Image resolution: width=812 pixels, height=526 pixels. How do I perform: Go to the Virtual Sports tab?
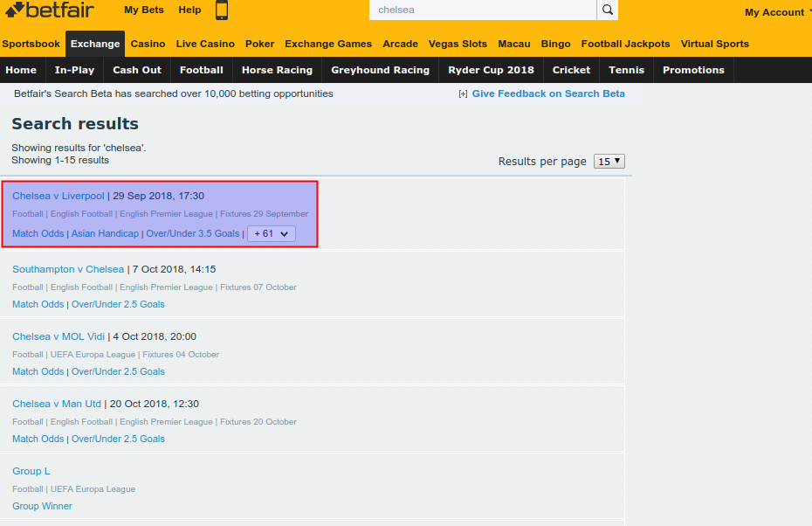click(x=714, y=44)
